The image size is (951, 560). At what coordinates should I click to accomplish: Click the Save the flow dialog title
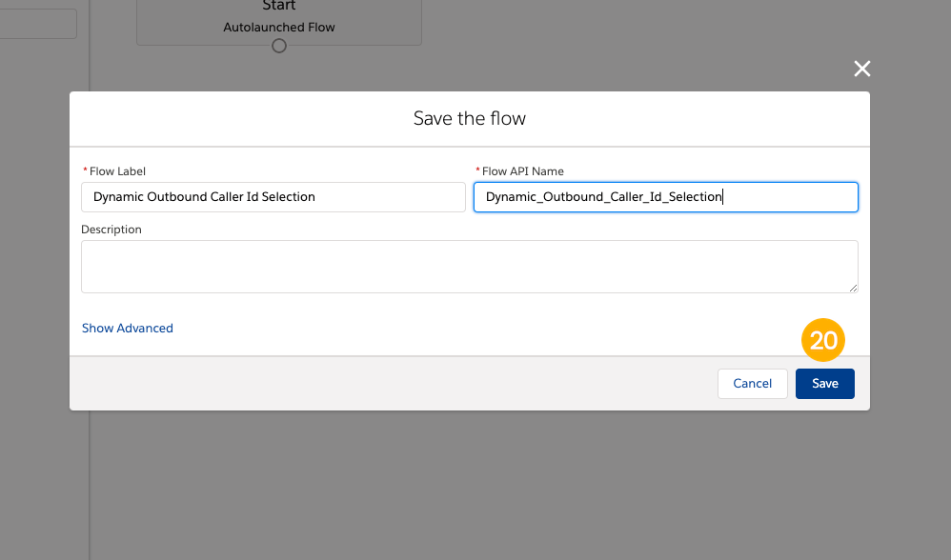469,118
